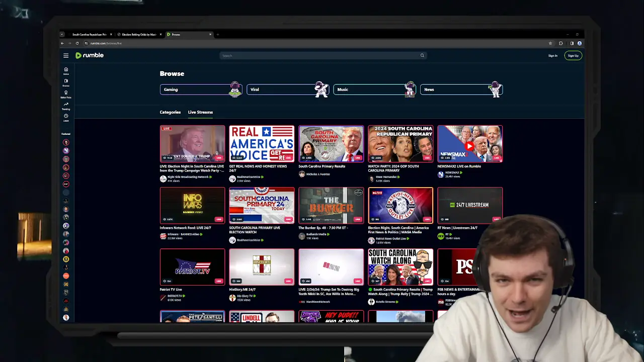Reload the page in the browser

pos(78,43)
